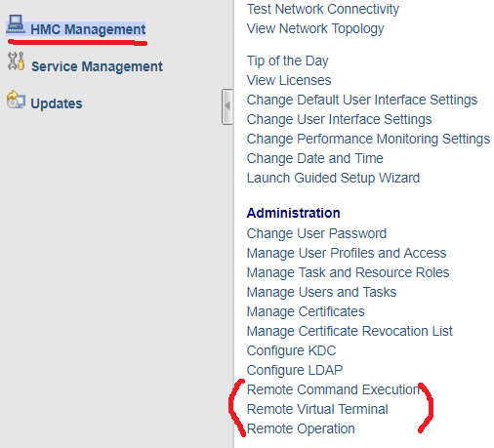Open View Network Topology

315,28
